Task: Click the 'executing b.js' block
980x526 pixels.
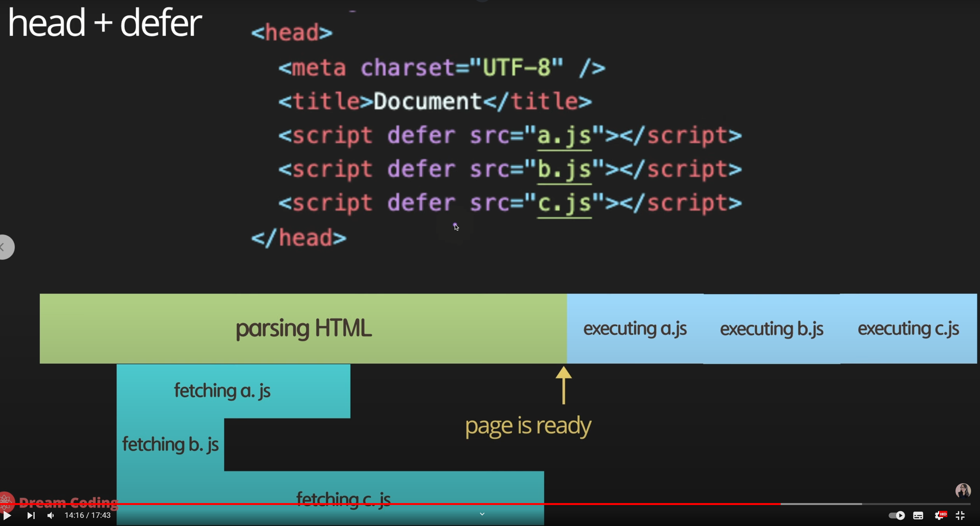Action: pos(772,329)
